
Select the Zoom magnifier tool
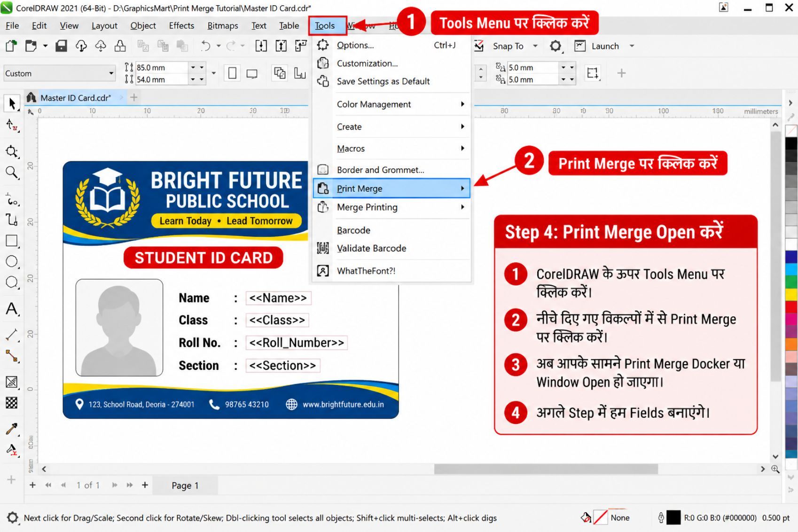12,172
